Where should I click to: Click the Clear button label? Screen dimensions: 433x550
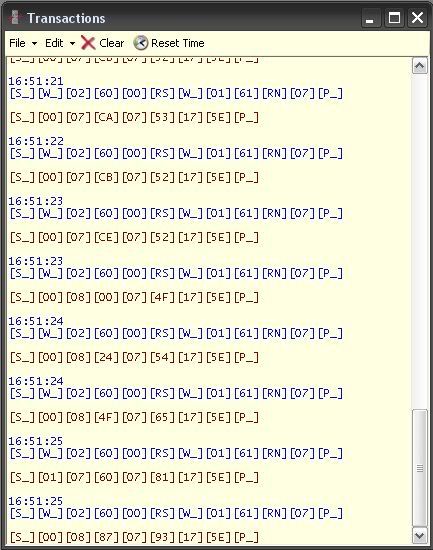[x=112, y=43]
